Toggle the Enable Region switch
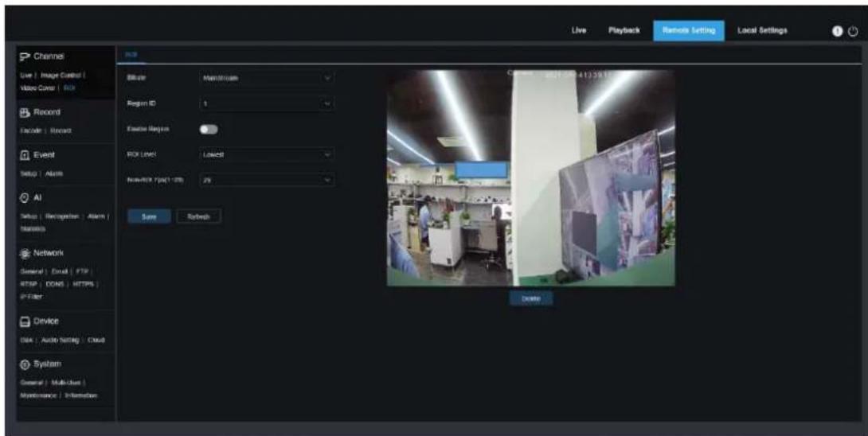The image size is (868, 436). coord(209,129)
